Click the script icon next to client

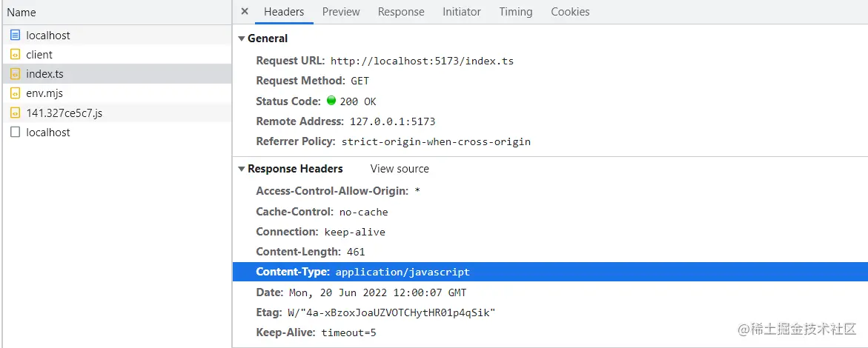click(x=15, y=54)
